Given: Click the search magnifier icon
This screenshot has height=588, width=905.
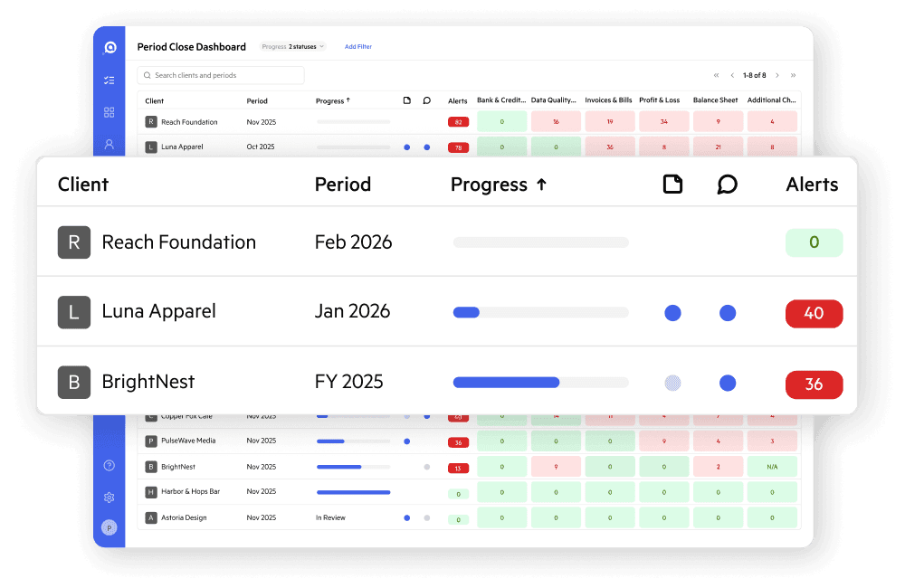Looking at the screenshot, I should point(148,75).
